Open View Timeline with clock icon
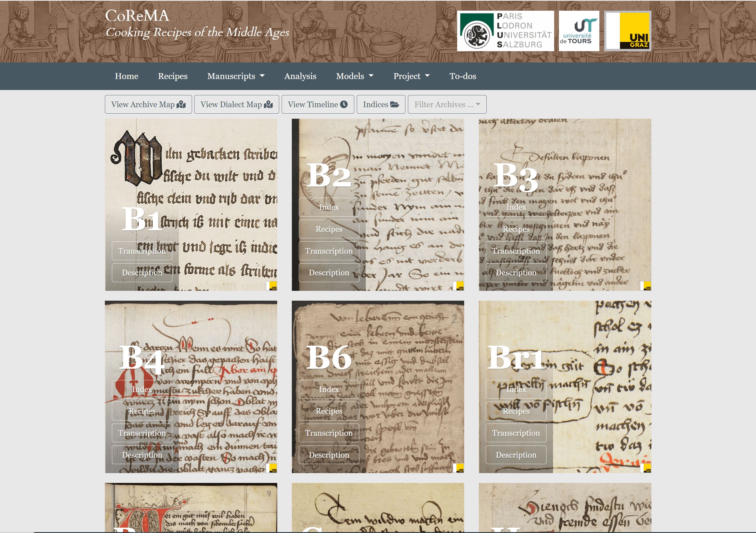 coord(317,104)
